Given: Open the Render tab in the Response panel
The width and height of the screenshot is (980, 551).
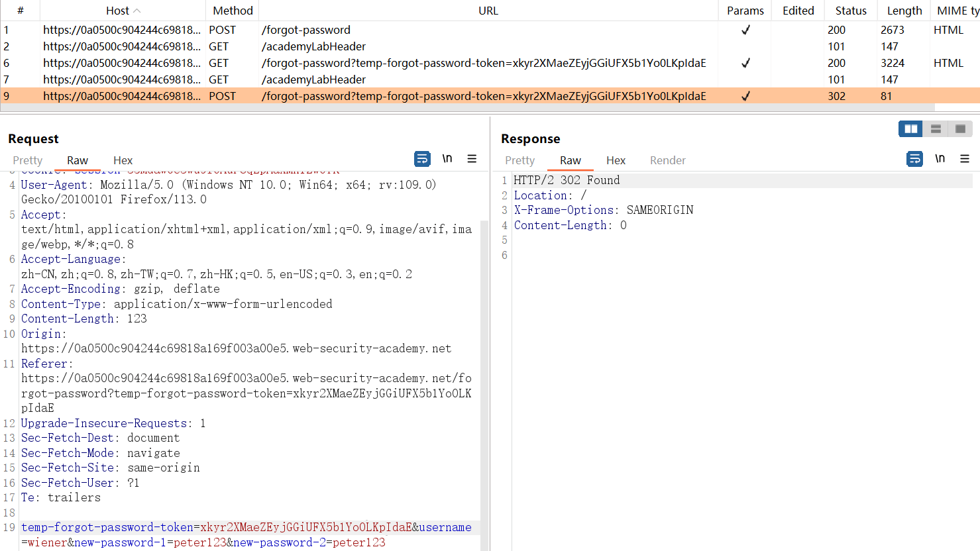Looking at the screenshot, I should point(668,160).
